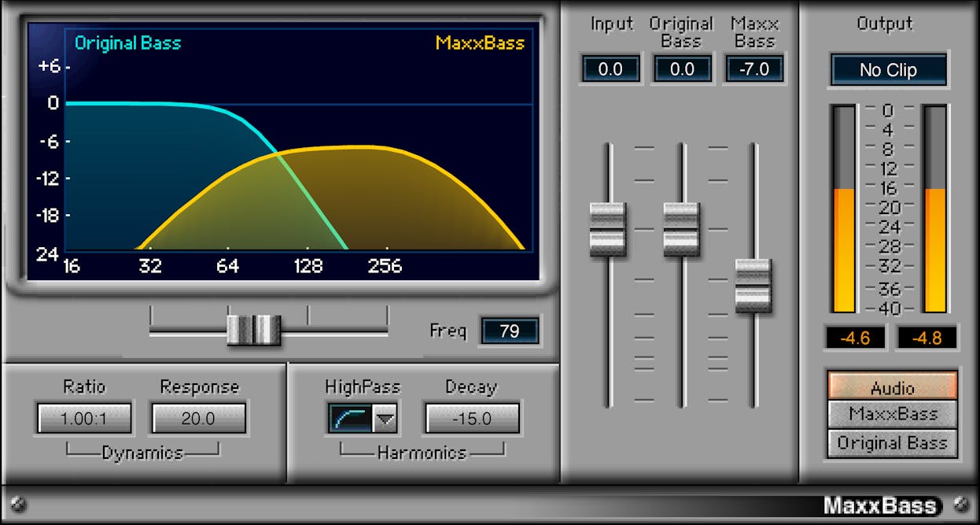This screenshot has width=980, height=525.
Task: Click the Decay value field showing -15.0
Action: tap(470, 418)
